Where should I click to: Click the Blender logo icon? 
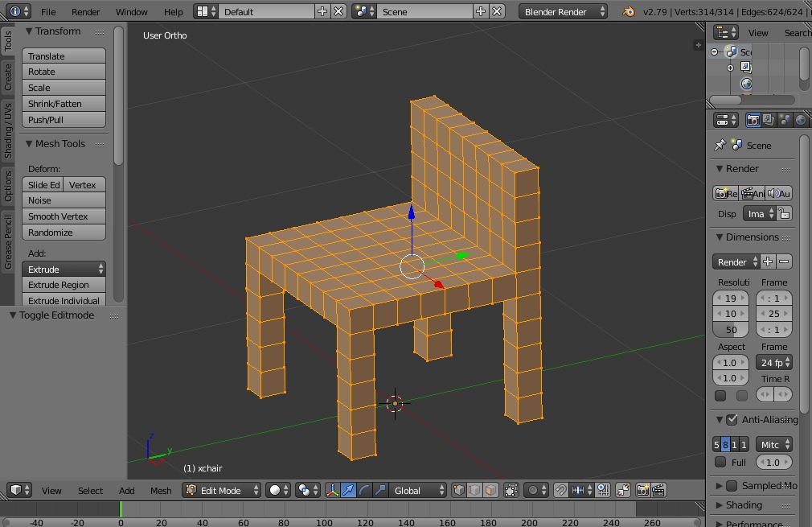tap(630, 11)
